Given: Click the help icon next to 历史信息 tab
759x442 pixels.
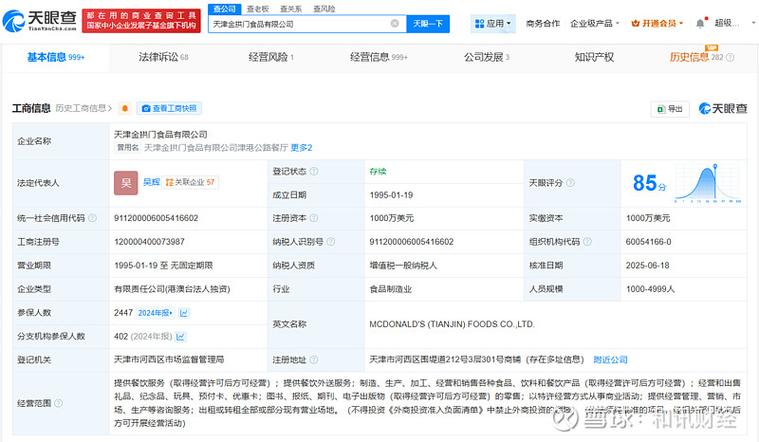Looking at the screenshot, I should point(730,58).
